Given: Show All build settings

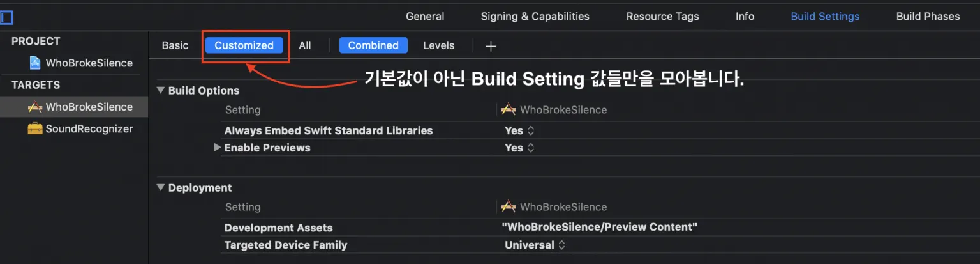Looking at the screenshot, I should 305,45.
